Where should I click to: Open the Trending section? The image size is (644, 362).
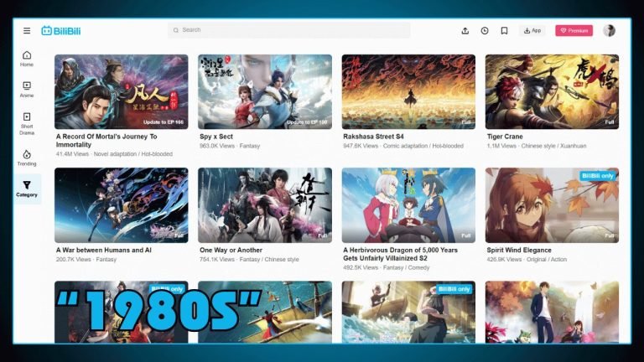tap(27, 158)
